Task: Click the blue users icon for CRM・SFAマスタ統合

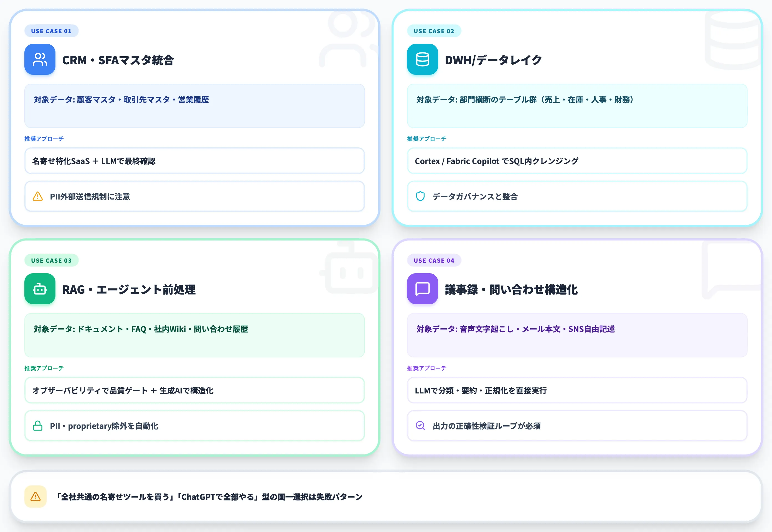Action: (x=40, y=59)
